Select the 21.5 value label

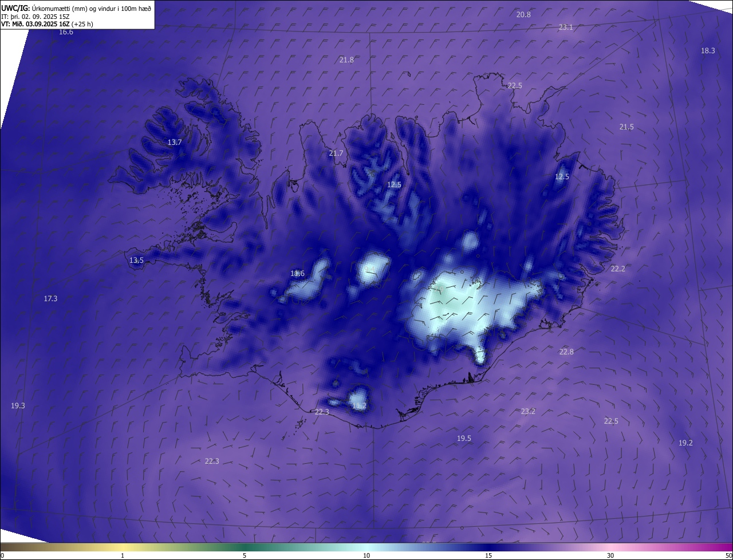click(x=626, y=127)
